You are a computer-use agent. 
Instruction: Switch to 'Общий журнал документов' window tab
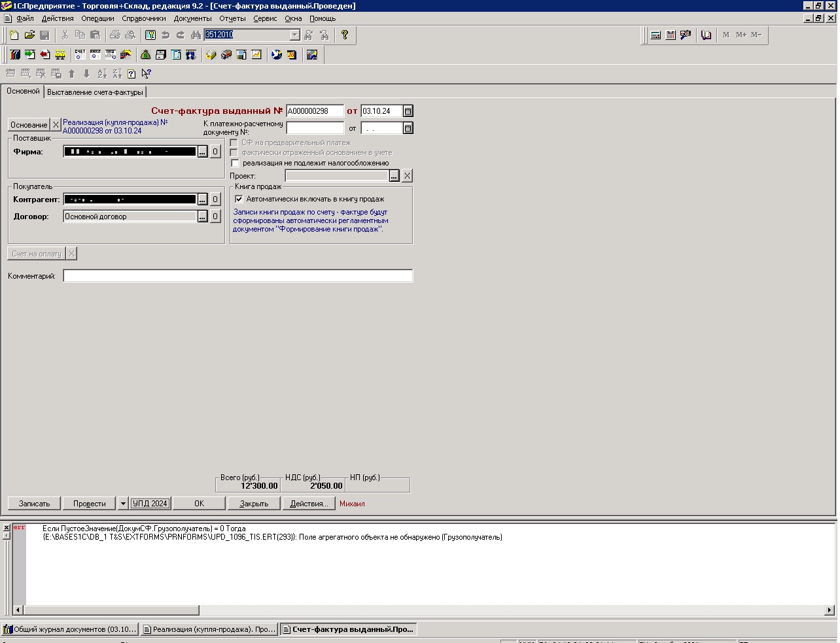tap(70, 629)
